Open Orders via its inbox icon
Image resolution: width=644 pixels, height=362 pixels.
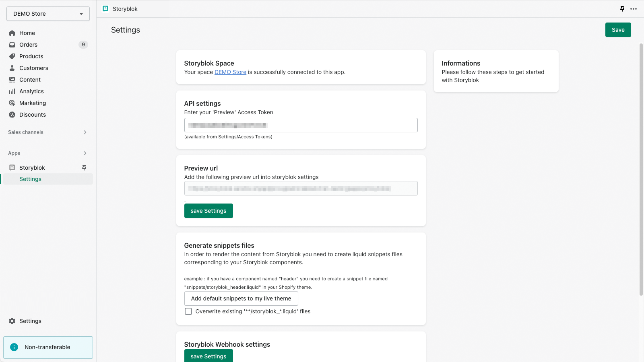point(12,45)
